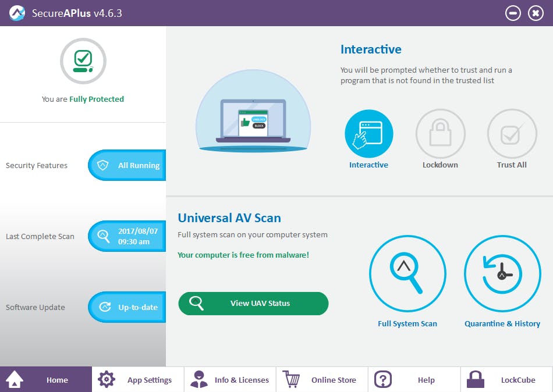Viewport: 553px width, 392px height.
Task: Select the Interactive mode hand-pointer icon
Action: click(369, 134)
